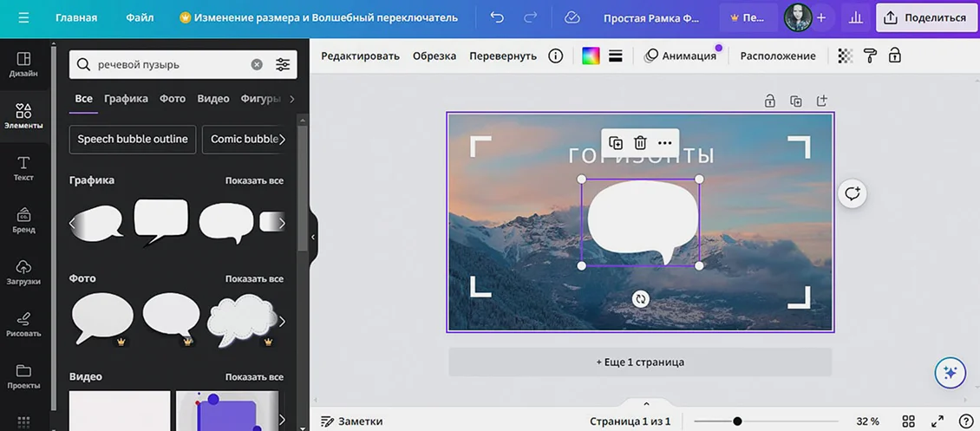Open the transparency checkerboard control
Image resolution: width=980 pixels, height=431 pixels.
[x=845, y=56]
